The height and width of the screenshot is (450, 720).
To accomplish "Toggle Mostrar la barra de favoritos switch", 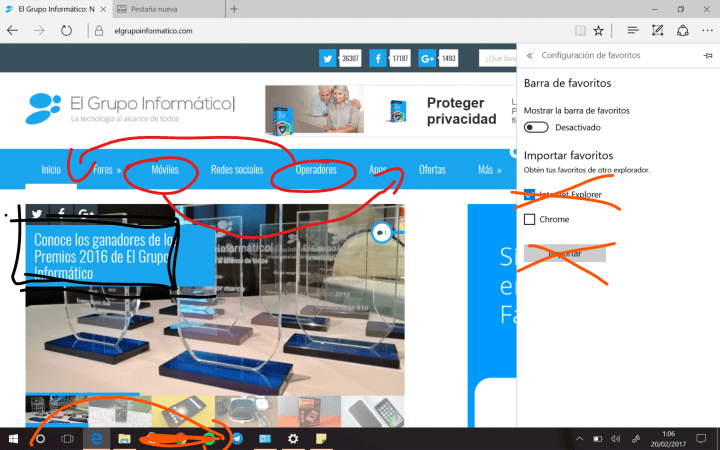I will tap(536, 127).
